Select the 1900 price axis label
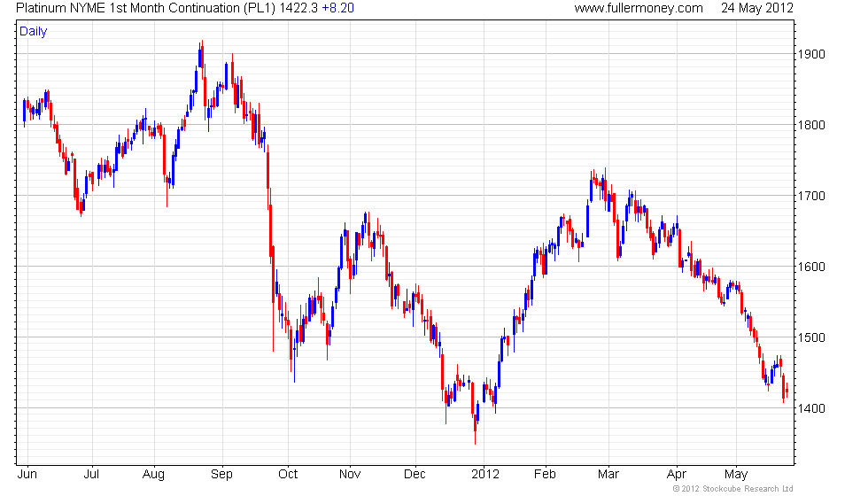868x496 pixels. click(x=811, y=54)
